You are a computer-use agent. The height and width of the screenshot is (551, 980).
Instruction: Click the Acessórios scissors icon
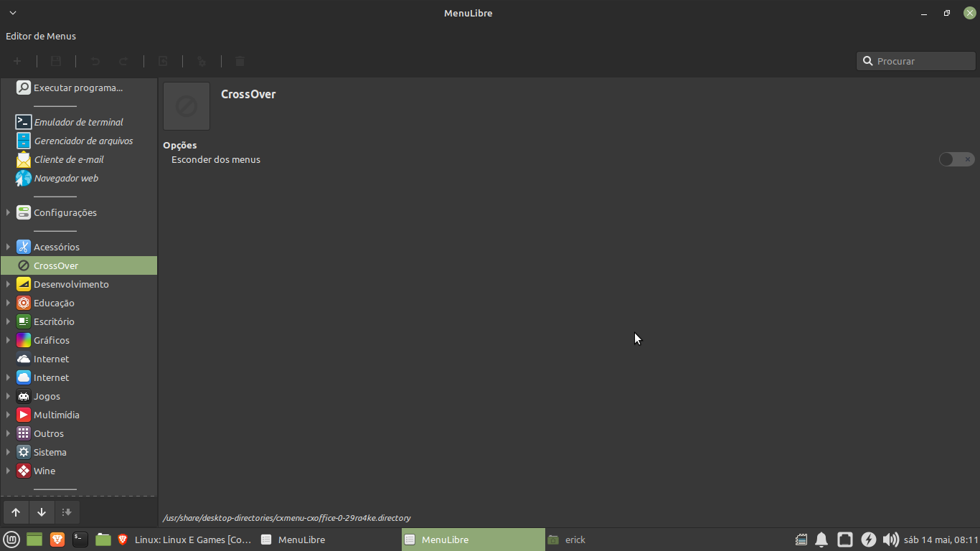[x=24, y=247]
